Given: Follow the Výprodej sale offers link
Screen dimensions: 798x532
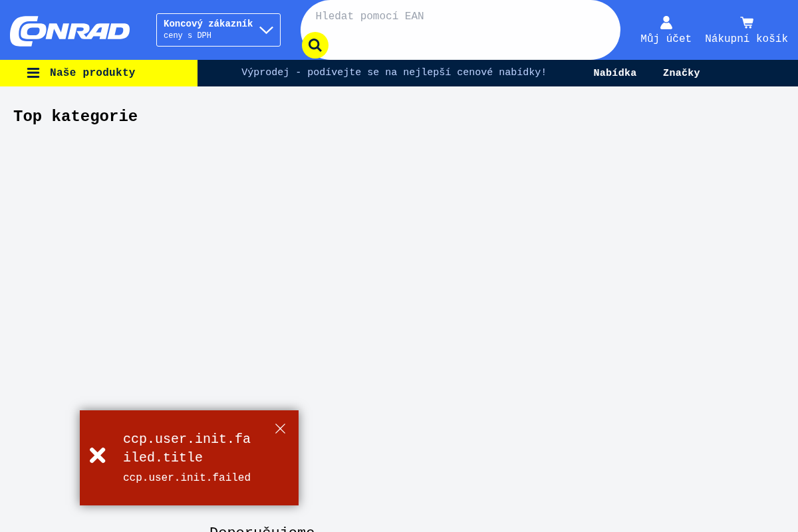Looking at the screenshot, I should point(394,72).
